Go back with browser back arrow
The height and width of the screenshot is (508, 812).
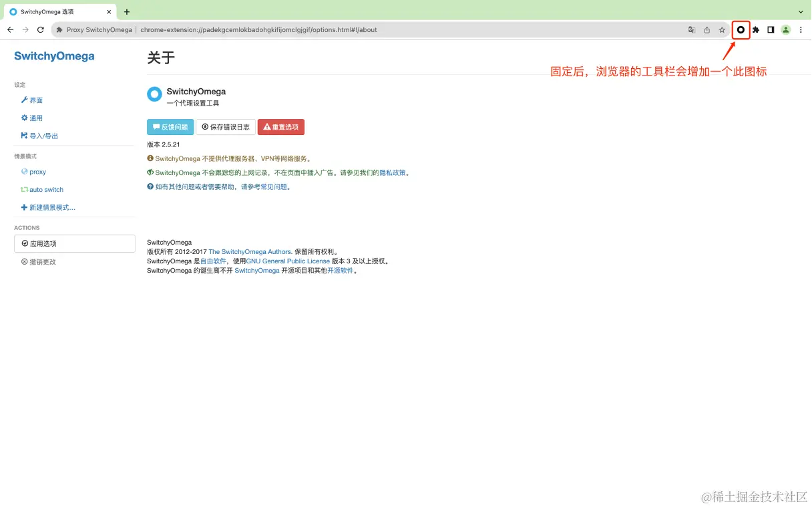tap(10, 29)
